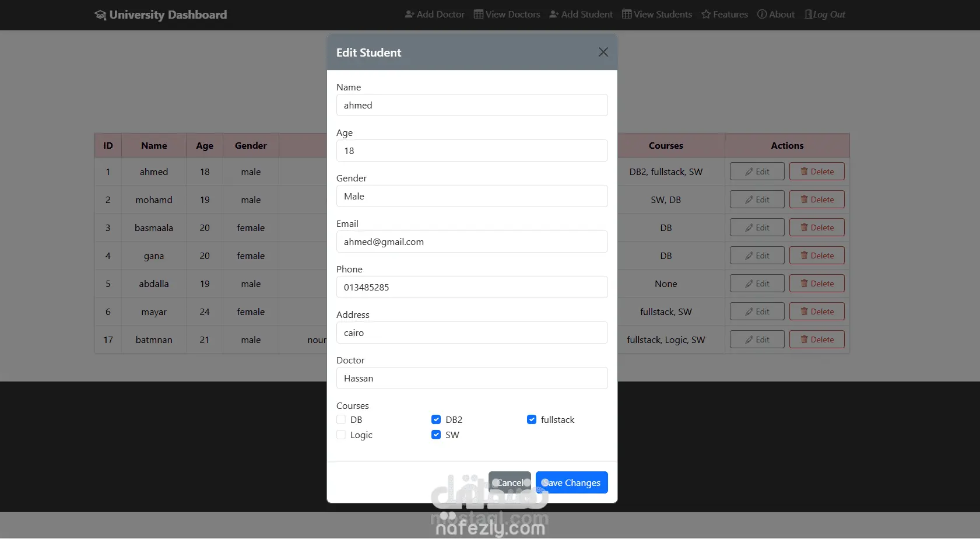980x539 pixels.
Task: Click the 'fullstack, Logic, SW' courses cell
Action: pos(666,339)
